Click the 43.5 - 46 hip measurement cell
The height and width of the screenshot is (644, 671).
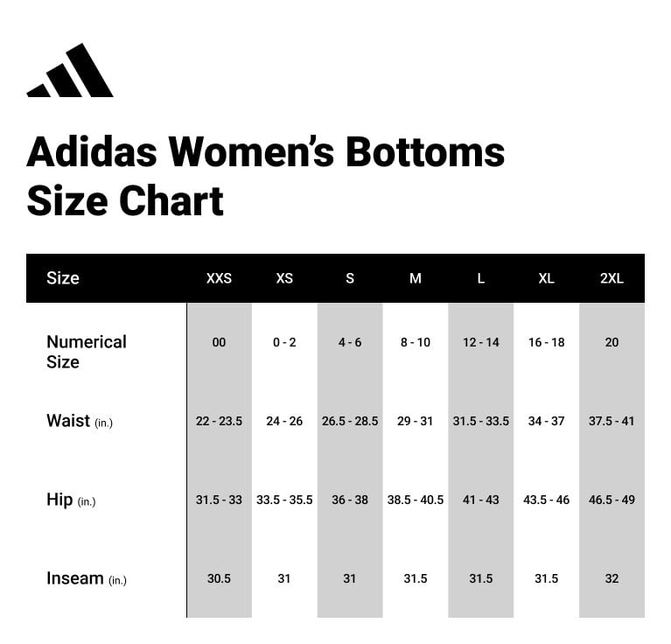[546, 500]
